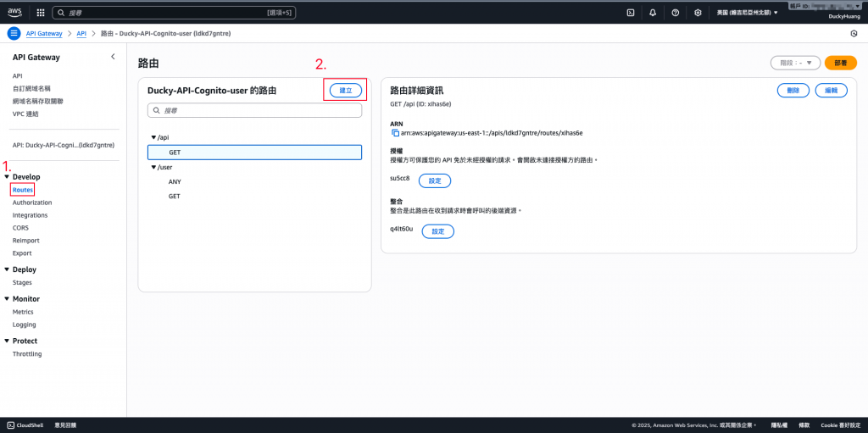The height and width of the screenshot is (433, 868).
Task: Launch CloudShell from the top bar icon
Action: click(630, 12)
